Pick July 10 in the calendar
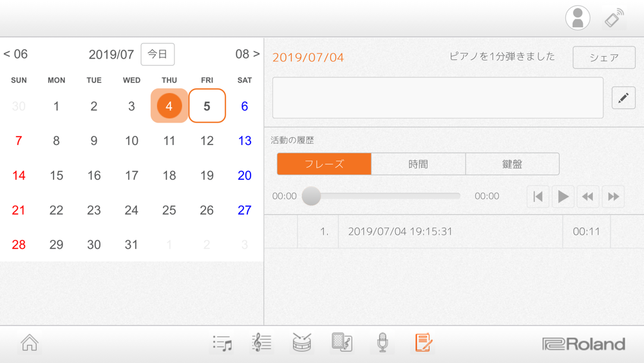The height and width of the screenshot is (363, 644). coord(131,141)
